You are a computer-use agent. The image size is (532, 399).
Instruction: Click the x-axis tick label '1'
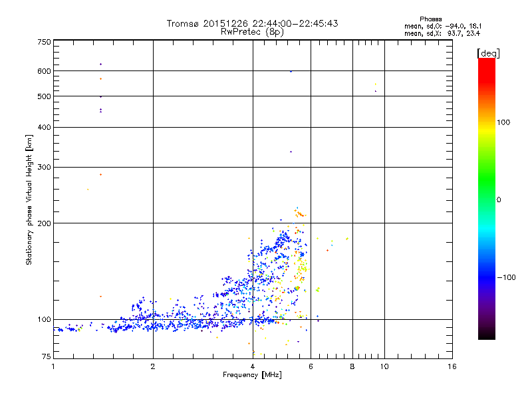pos(53,366)
